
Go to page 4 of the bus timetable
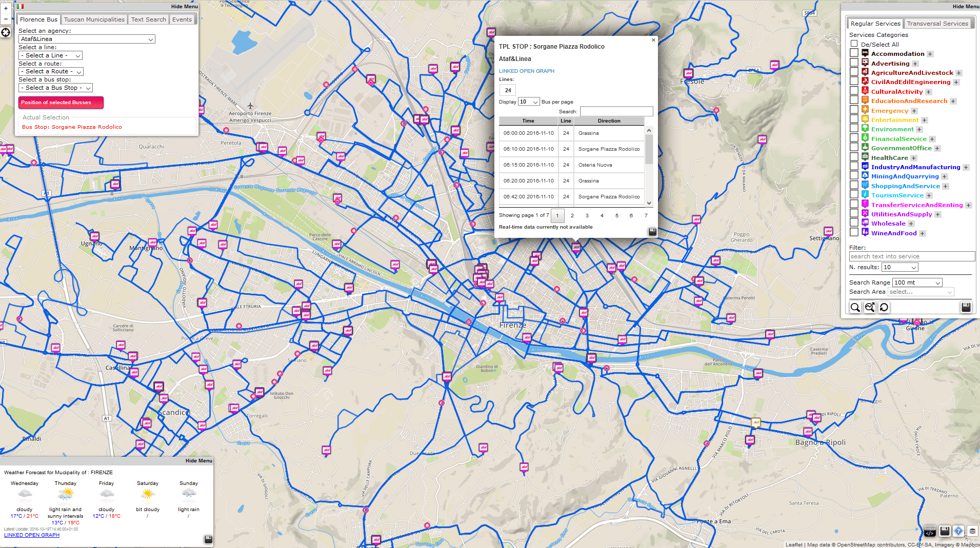(602, 215)
